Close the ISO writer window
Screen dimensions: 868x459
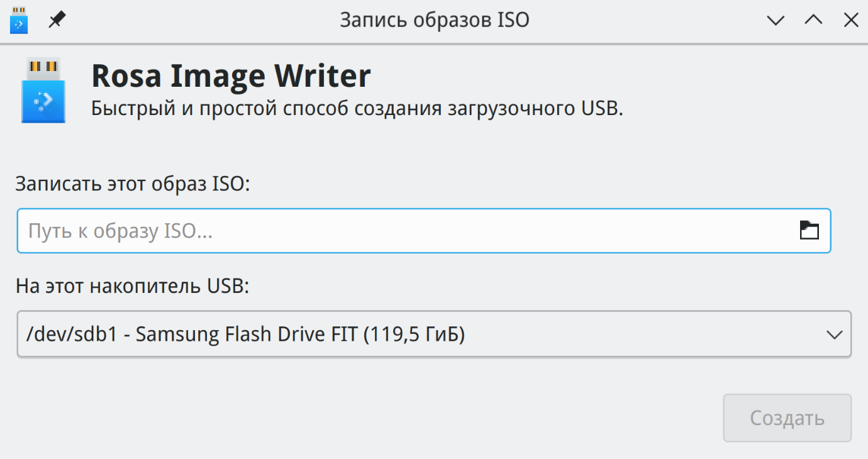(850, 20)
